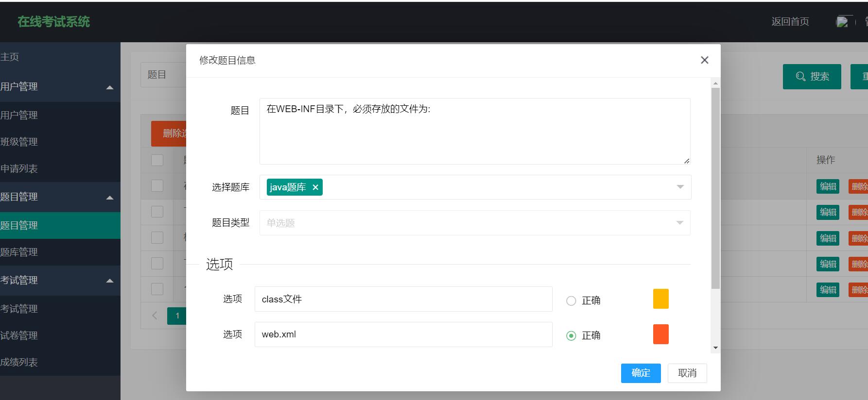Click the dialog scrollbar down arrow

pyautogui.click(x=715, y=348)
